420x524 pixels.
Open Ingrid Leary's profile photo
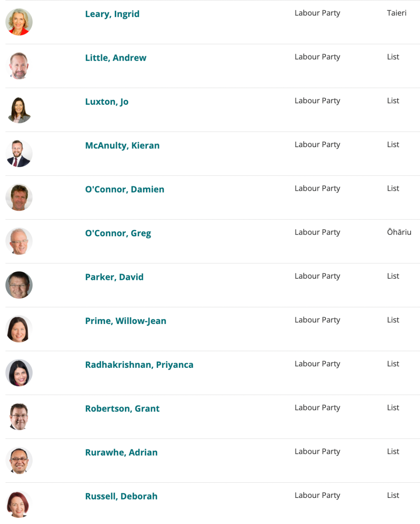click(x=19, y=22)
